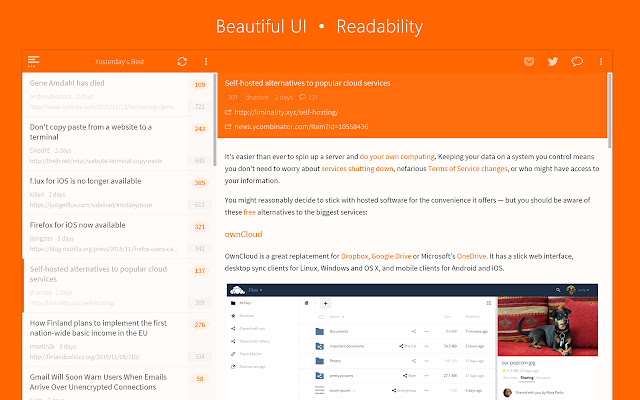Open the liminality.xyz/self-hosting link
640x400 pixels.
(286, 112)
